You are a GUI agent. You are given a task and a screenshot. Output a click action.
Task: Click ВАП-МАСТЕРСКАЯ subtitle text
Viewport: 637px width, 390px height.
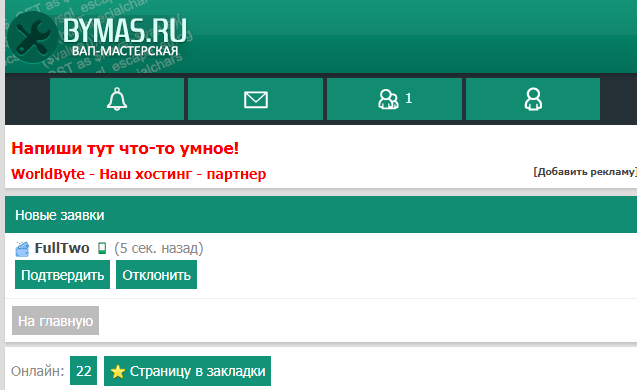click(x=125, y=51)
